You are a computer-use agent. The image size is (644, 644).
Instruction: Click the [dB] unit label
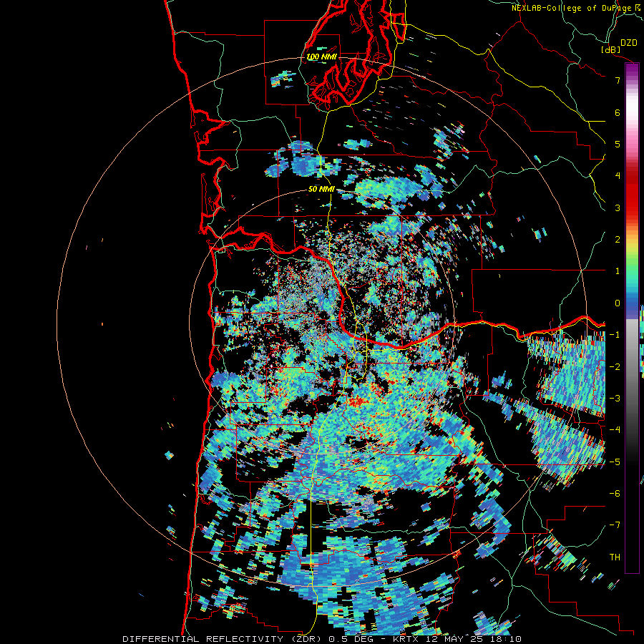[x=611, y=49]
